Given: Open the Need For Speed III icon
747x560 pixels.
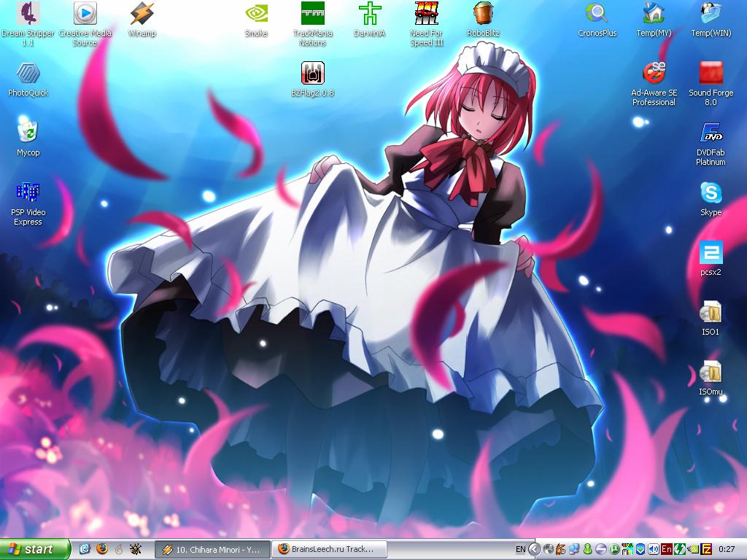Looking at the screenshot, I should click(x=426, y=23).
